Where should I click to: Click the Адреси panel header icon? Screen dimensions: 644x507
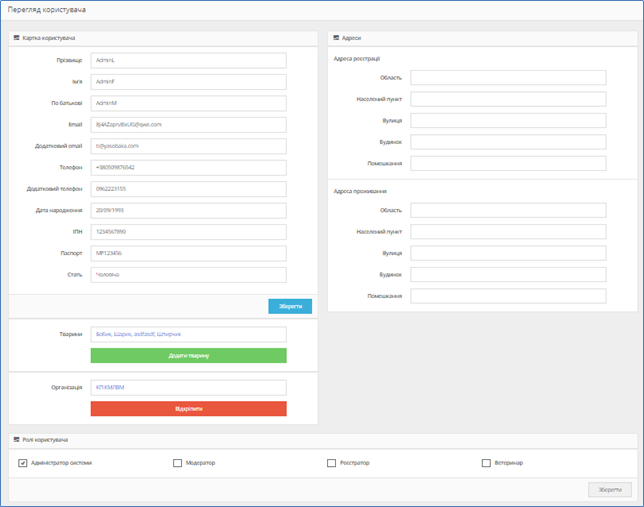tap(335, 38)
